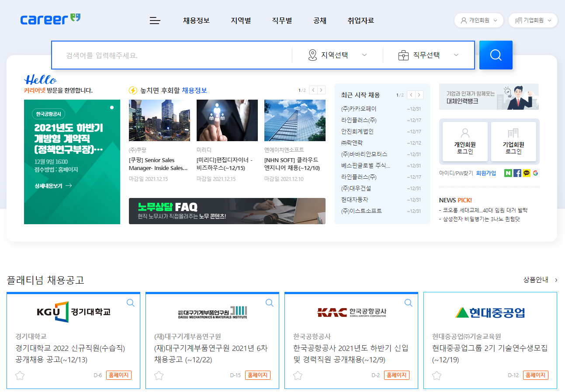The height and width of the screenshot is (392, 565).
Task: Click the blue search magnifier button
Action: tap(496, 55)
